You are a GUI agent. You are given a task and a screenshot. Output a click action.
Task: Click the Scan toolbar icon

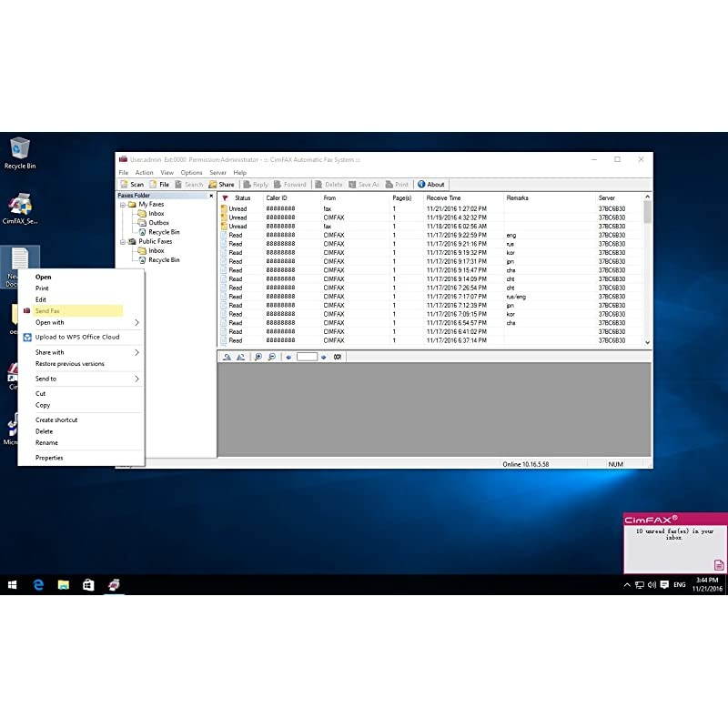point(133,185)
